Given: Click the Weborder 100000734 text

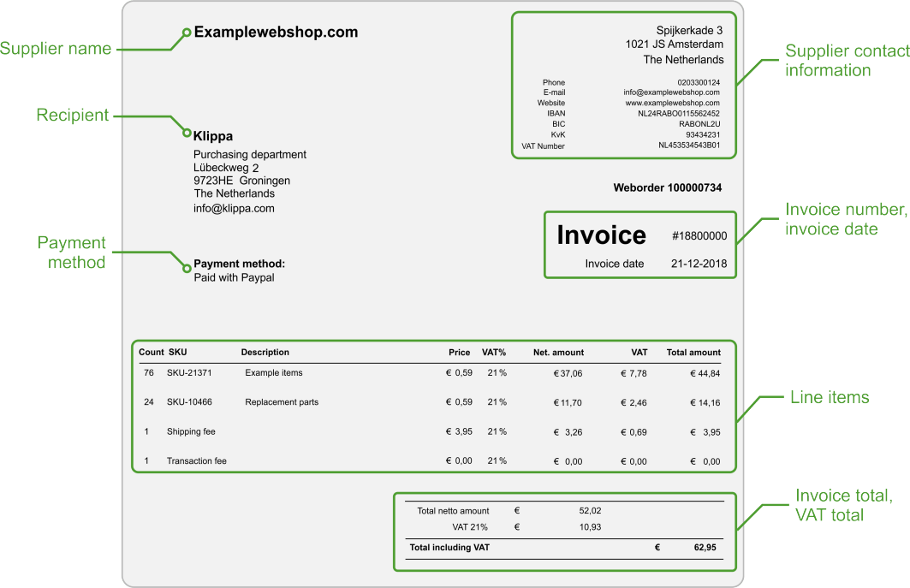Looking at the screenshot, I should 667,187.
